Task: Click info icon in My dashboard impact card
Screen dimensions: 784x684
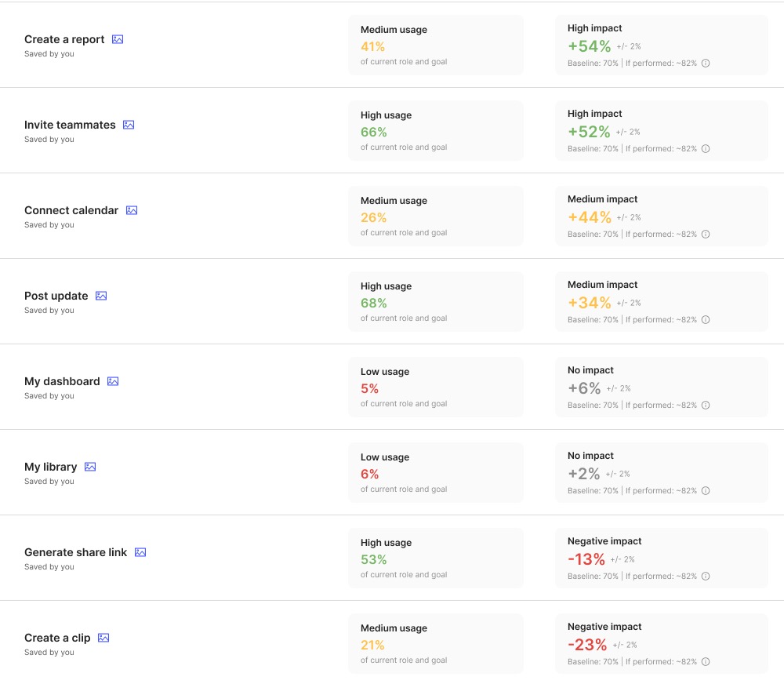Action: click(x=706, y=406)
